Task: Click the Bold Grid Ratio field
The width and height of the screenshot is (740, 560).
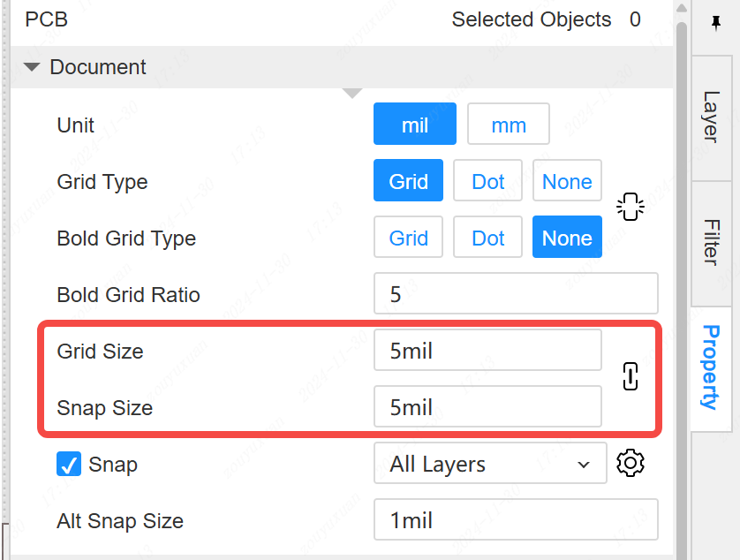Action: (516, 294)
